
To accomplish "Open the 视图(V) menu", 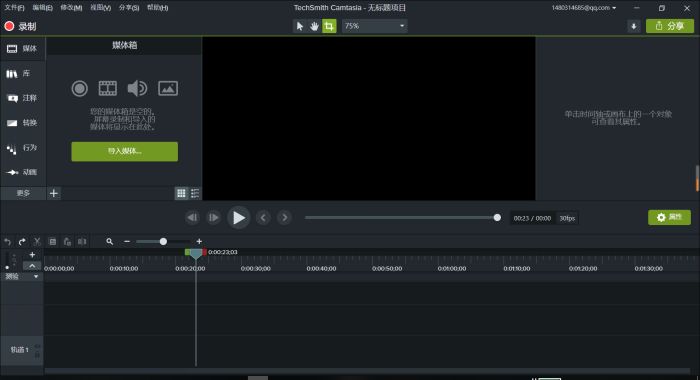I will tap(100, 8).
